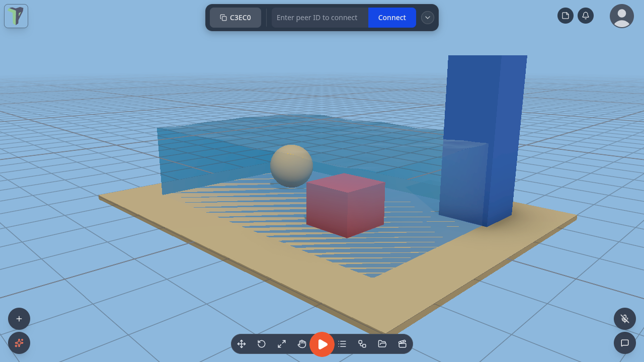Select the move translate tool
This screenshot has width=644, height=362.
click(242, 344)
